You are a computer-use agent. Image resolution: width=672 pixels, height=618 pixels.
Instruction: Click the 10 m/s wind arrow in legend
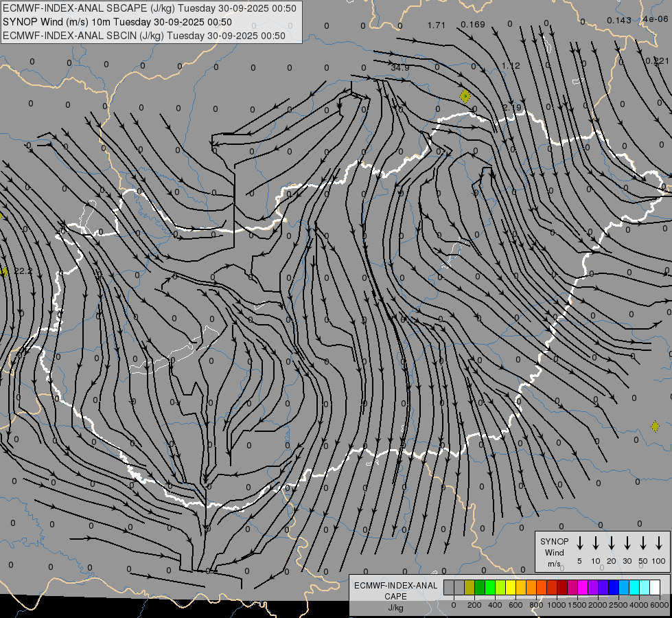pyautogui.click(x=596, y=543)
